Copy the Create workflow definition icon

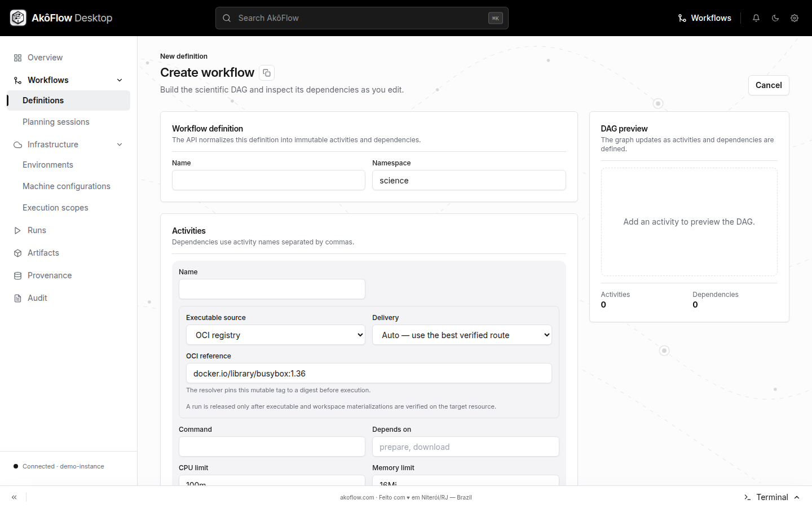pos(267,73)
